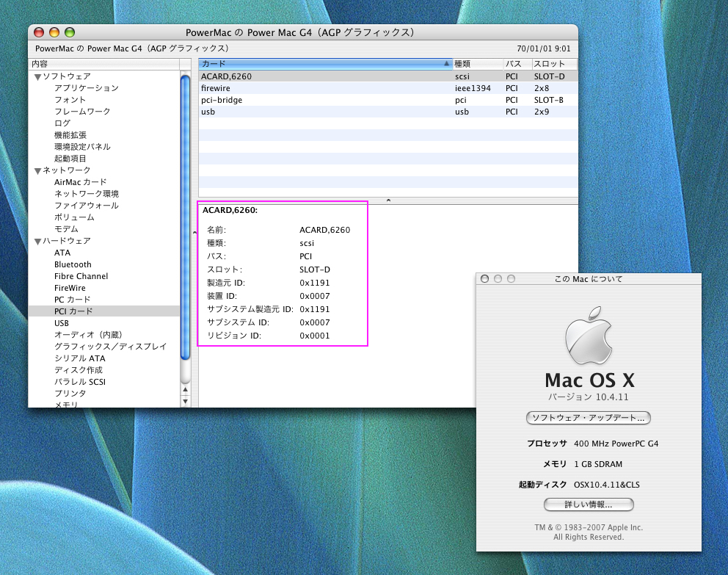Screen dimensions: 728x575
Task: Zoom the System Profiler window
Action: [x=70, y=32]
